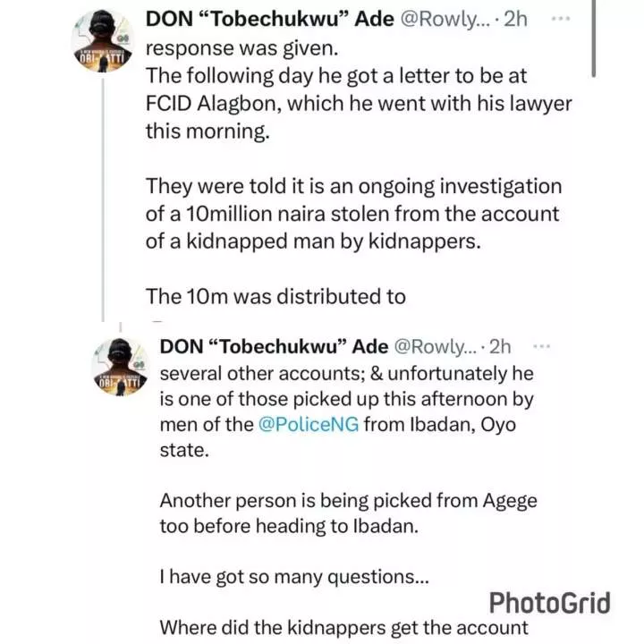Open more options on 'response was given' tweet

(x=560, y=19)
